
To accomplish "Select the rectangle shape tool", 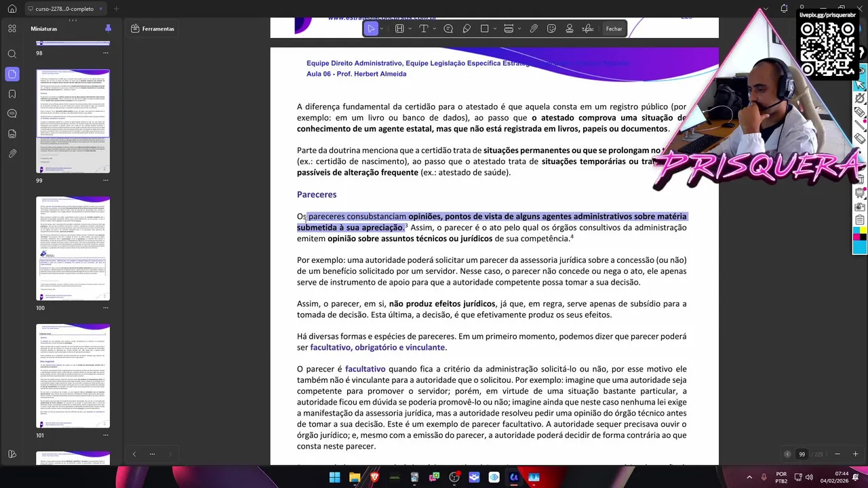I will click(484, 28).
